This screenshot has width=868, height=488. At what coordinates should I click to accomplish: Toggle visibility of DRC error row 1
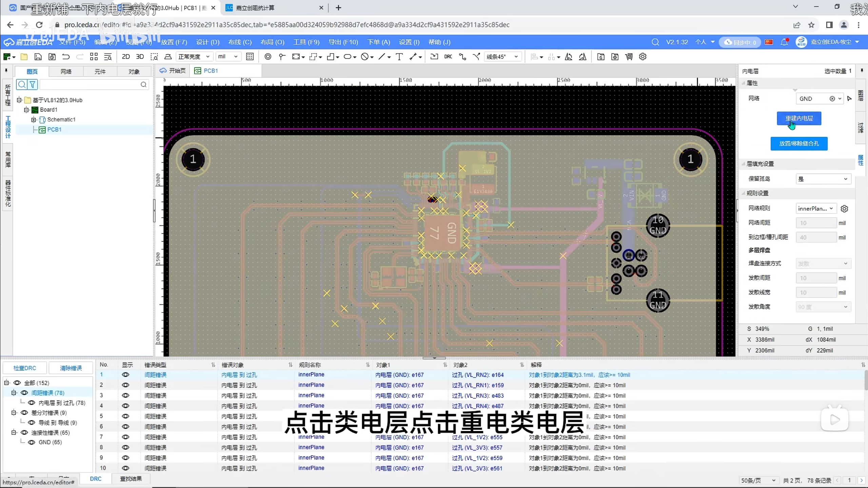[125, 375]
